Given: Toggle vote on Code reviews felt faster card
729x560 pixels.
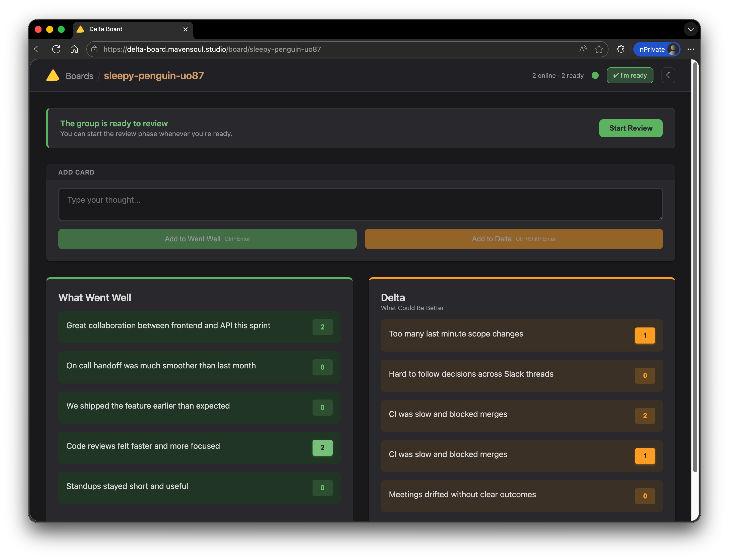Looking at the screenshot, I should click(x=322, y=447).
